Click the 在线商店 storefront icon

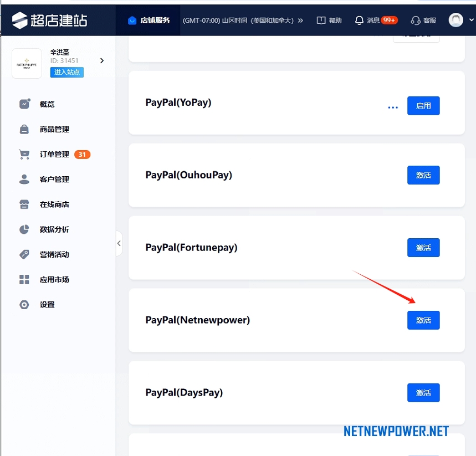24,204
